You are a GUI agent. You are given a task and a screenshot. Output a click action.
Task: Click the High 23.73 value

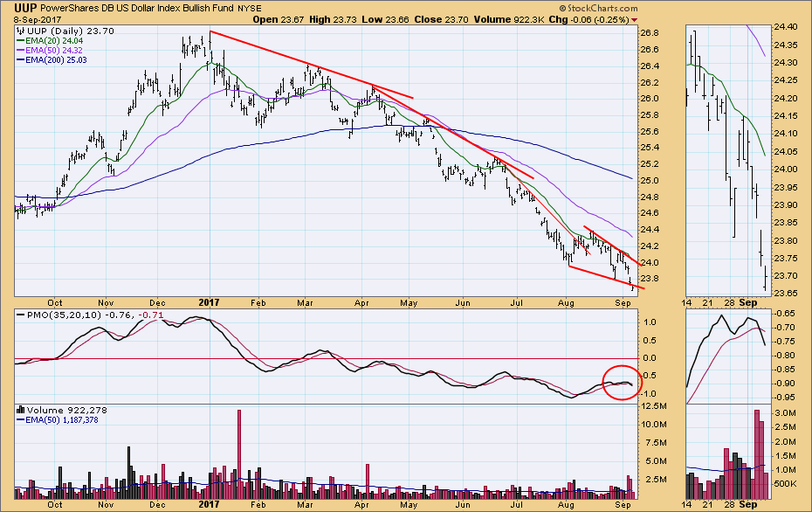coord(332,20)
